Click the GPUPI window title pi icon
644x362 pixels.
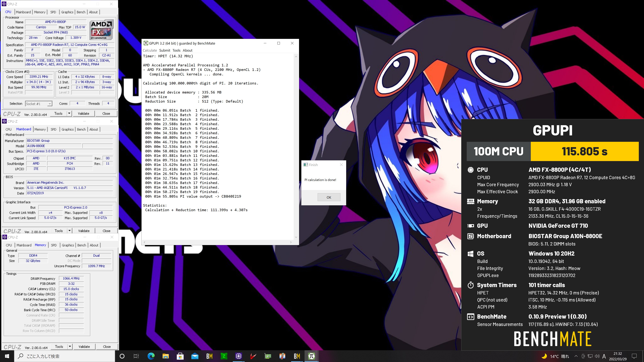tap(146, 43)
